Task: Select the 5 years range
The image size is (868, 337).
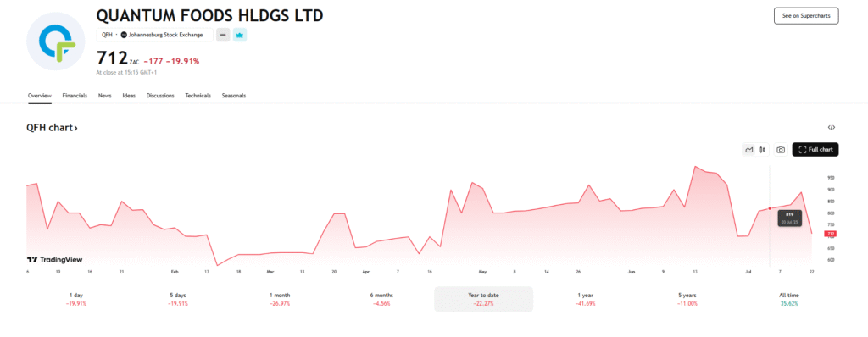Action: (x=687, y=300)
